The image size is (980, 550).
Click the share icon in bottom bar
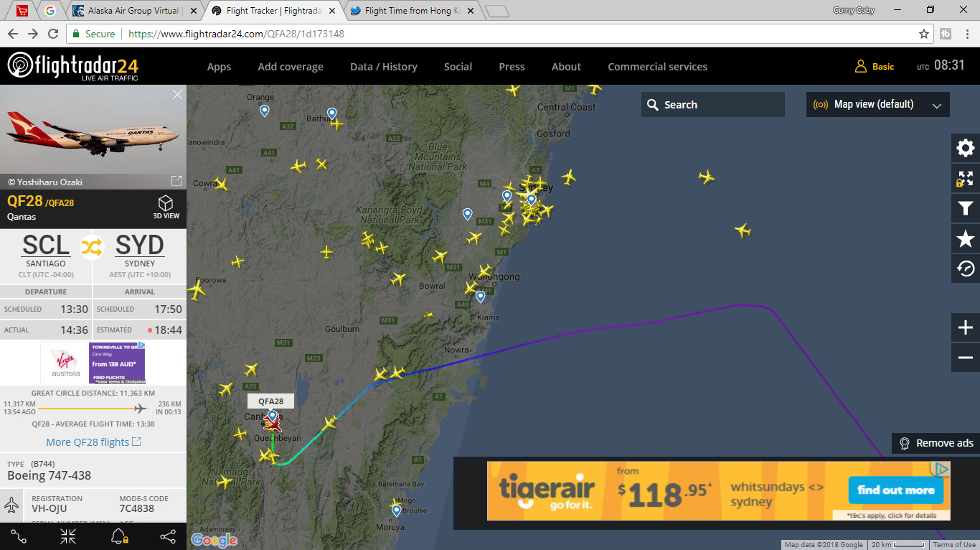coord(168,536)
